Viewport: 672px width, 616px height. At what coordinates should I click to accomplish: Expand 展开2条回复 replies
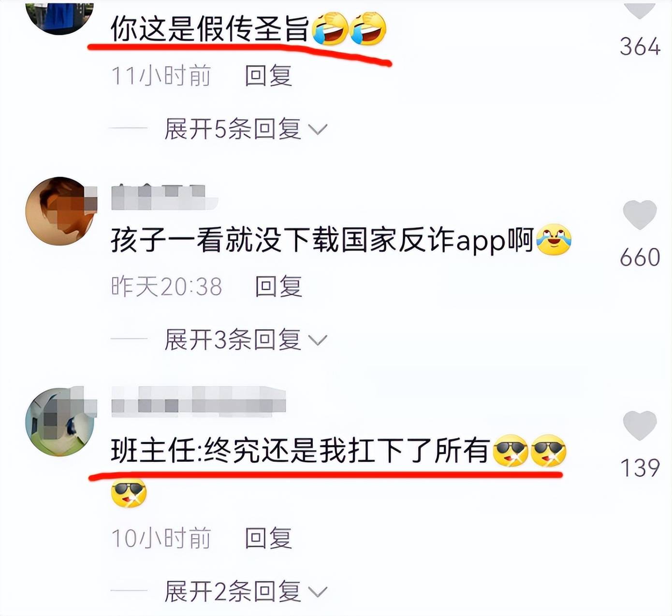[x=246, y=591]
